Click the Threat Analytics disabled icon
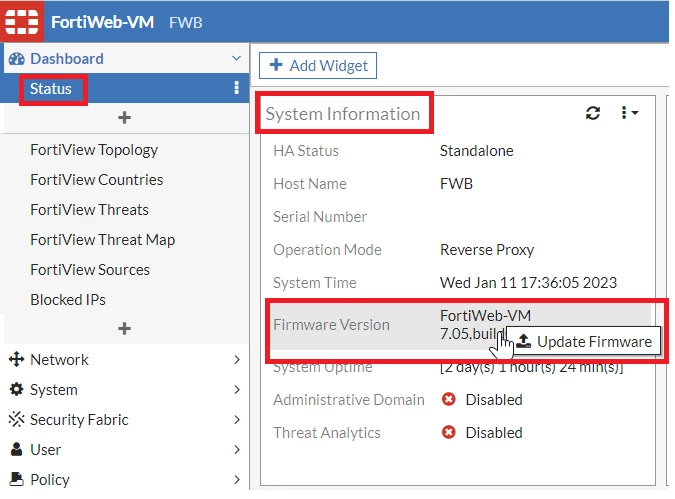The image size is (675, 499). point(449,432)
